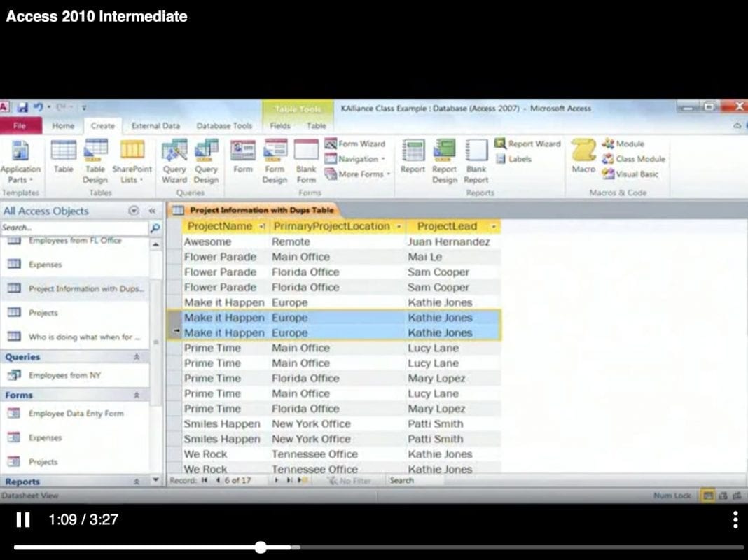
Task: Switch to Datasheet View status bar icon
Action: coord(708,496)
